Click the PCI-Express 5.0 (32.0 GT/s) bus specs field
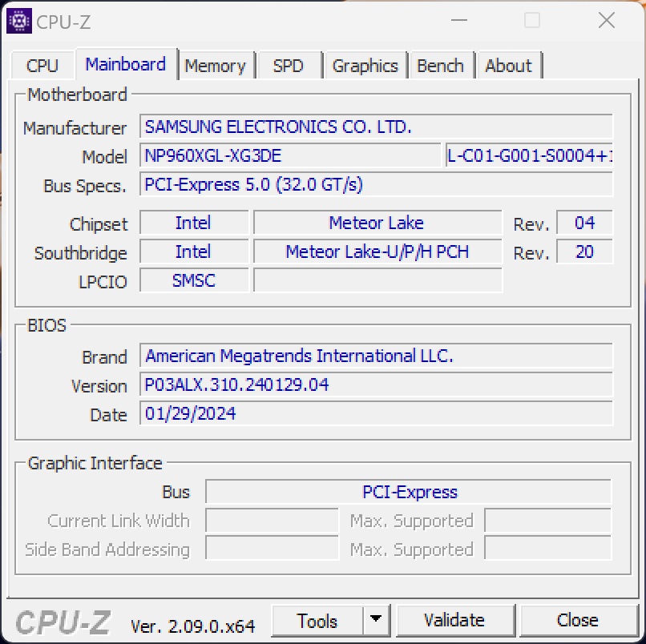 pyautogui.click(x=376, y=184)
